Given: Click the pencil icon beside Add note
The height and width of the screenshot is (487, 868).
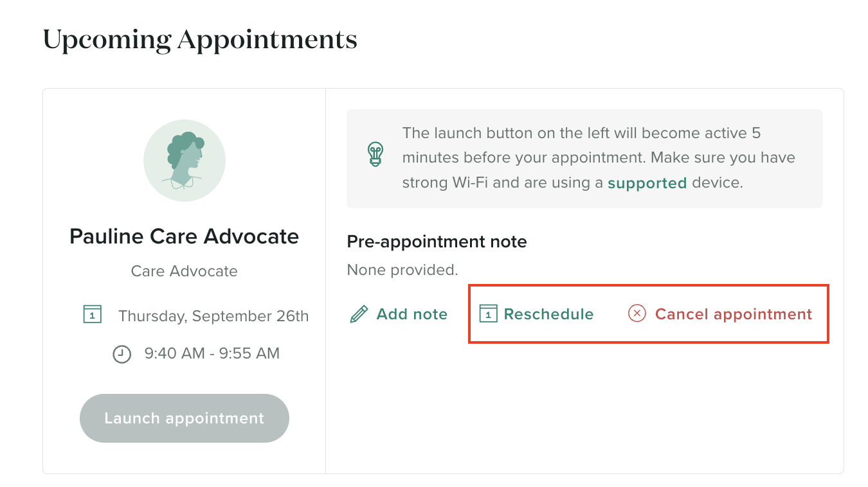Looking at the screenshot, I should click(359, 314).
